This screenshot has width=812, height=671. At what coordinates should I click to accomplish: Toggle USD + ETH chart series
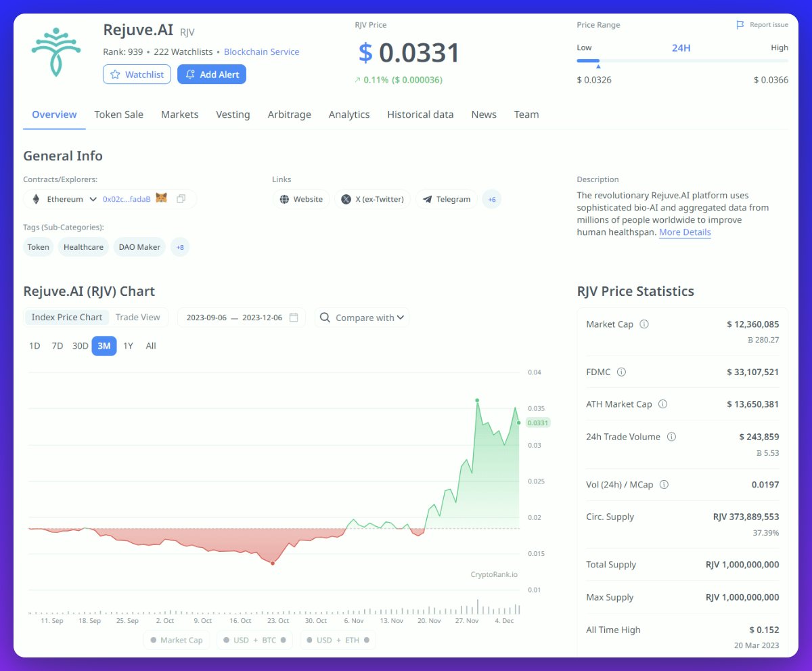pyautogui.click(x=338, y=640)
